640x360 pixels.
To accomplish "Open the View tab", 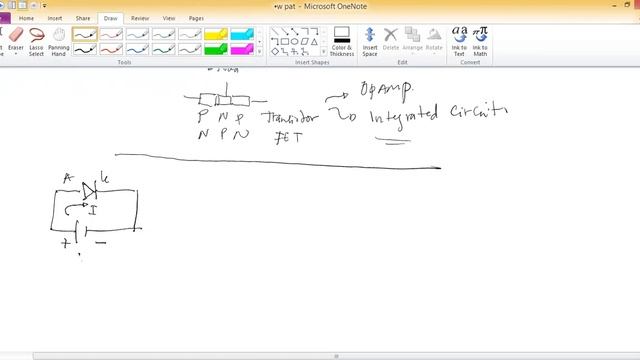I will pos(169,18).
